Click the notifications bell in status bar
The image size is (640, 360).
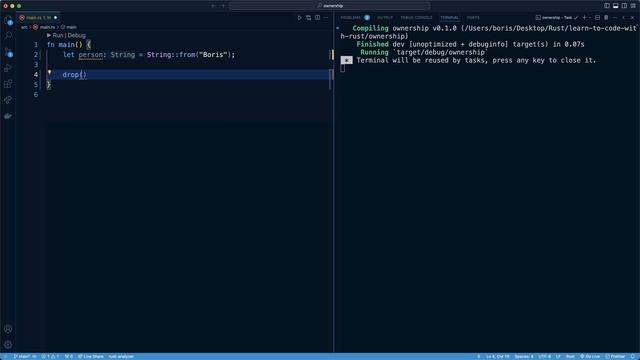(x=633, y=356)
